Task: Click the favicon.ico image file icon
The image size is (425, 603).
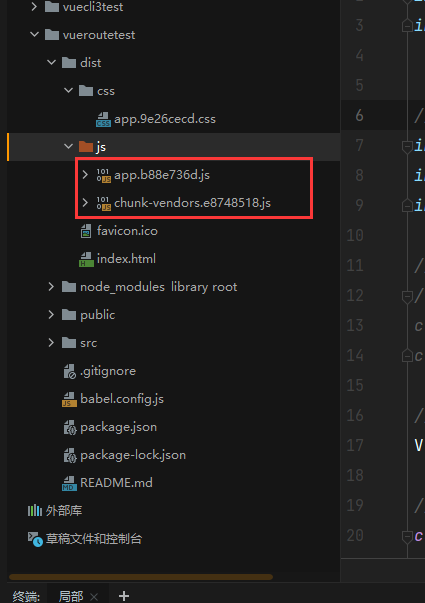Action: tap(86, 231)
